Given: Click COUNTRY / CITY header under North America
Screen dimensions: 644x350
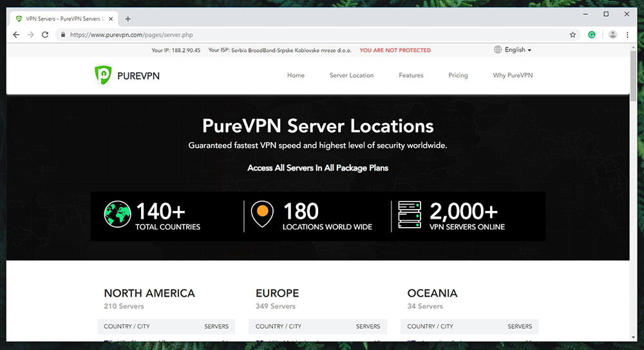Looking at the screenshot, I should (126, 327).
